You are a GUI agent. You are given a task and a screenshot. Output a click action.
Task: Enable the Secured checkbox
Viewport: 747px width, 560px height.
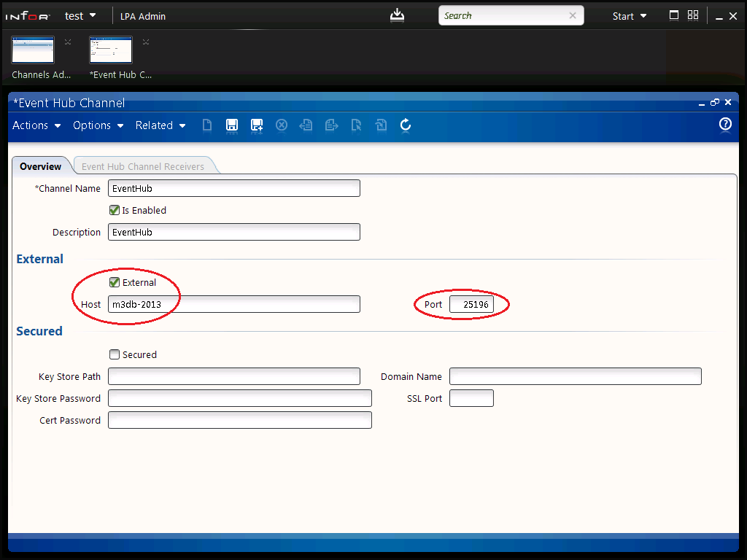[x=115, y=354]
